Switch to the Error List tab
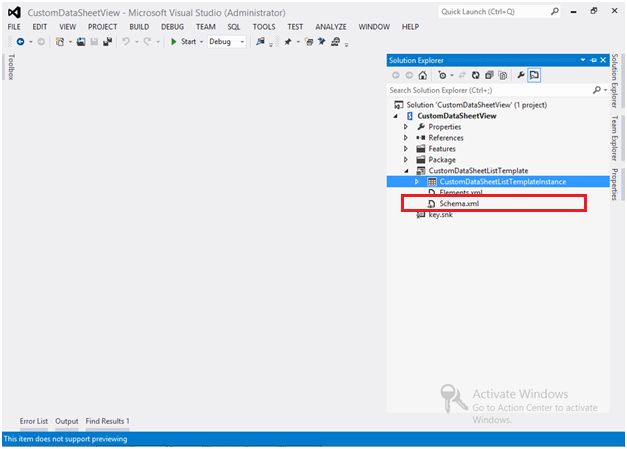This screenshot has height=449, width=627. (34, 421)
